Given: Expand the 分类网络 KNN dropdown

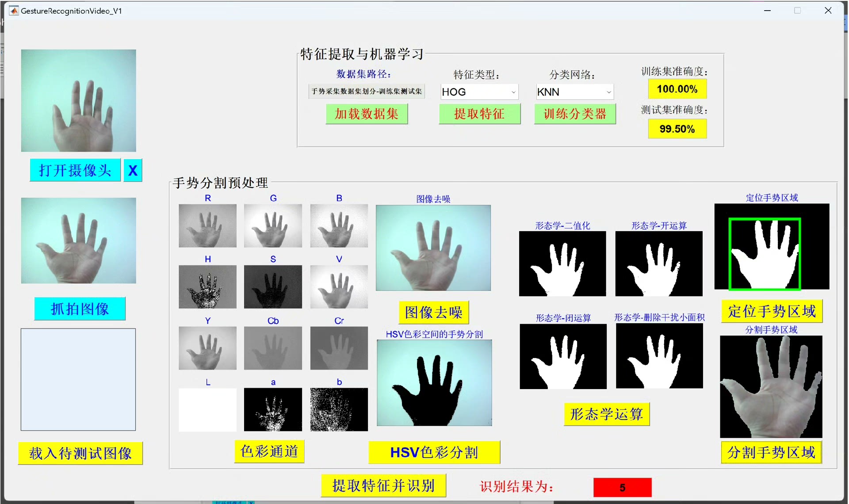Looking at the screenshot, I should coord(574,92).
